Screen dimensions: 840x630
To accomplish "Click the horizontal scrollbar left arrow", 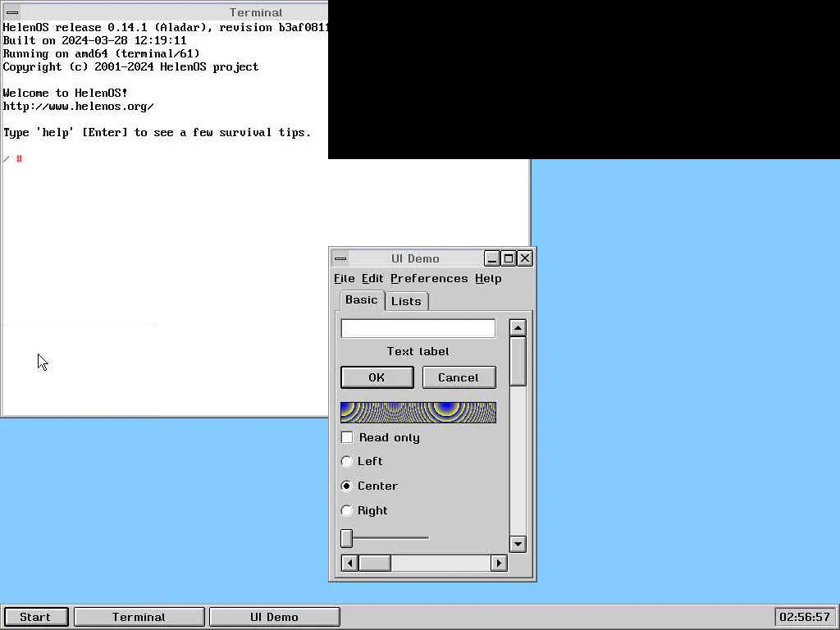I will 349,563.
